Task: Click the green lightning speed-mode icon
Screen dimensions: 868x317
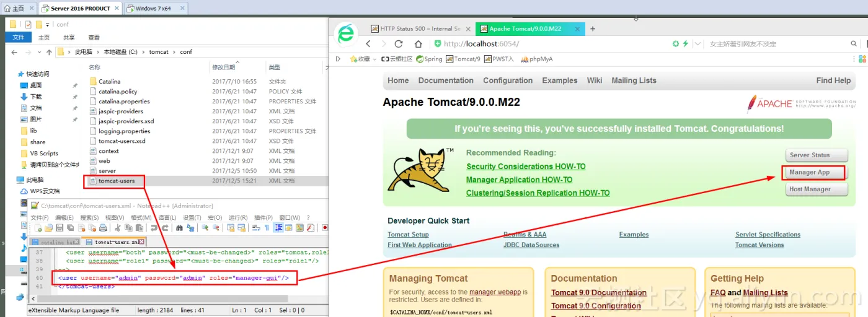Action: [x=685, y=44]
